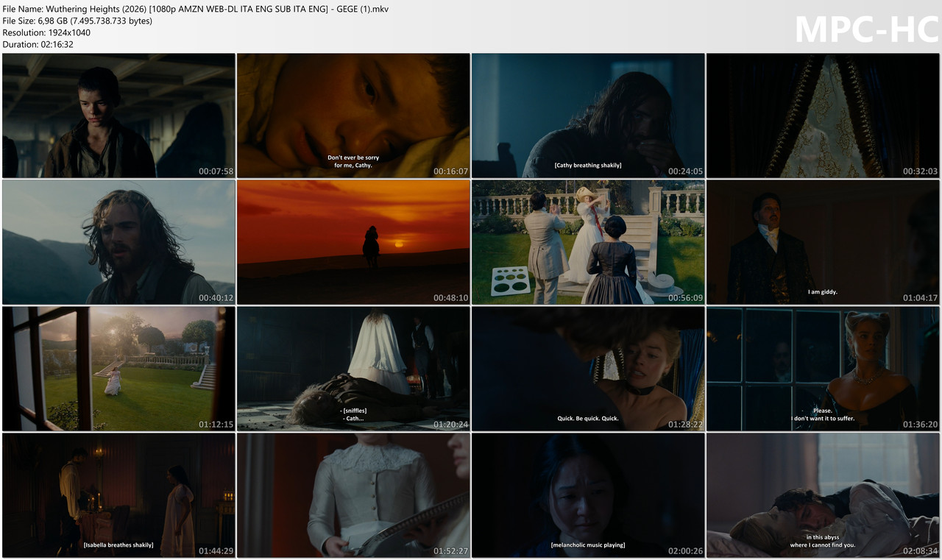Image resolution: width=942 pixels, height=560 pixels.
Task: Select the thumbnail at 00:07:58
Action: pos(118,116)
